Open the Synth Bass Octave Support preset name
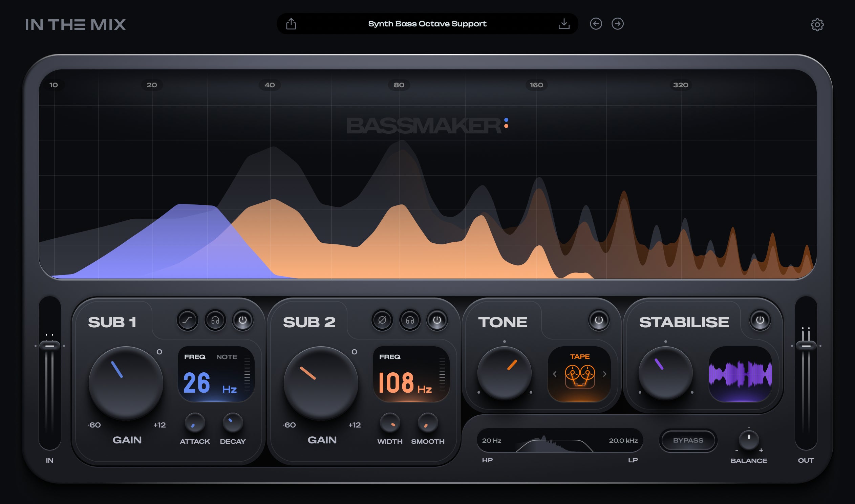This screenshot has width=855, height=504. pyautogui.click(x=427, y=24)
